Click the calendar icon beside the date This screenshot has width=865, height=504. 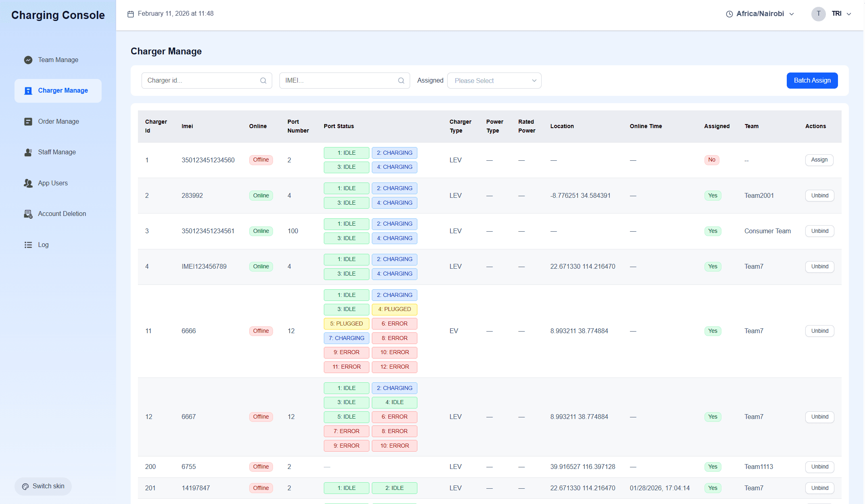coord(131,14)
